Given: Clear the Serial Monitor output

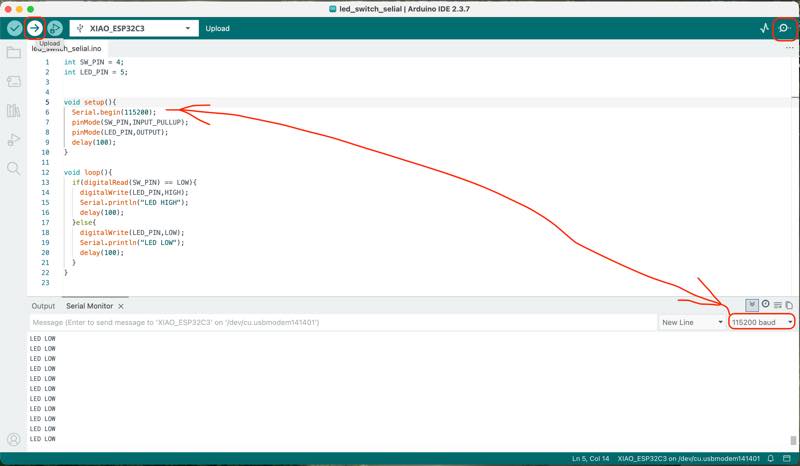Looking at the screenshot, I should pyautogui.click(x=778, y=305).
